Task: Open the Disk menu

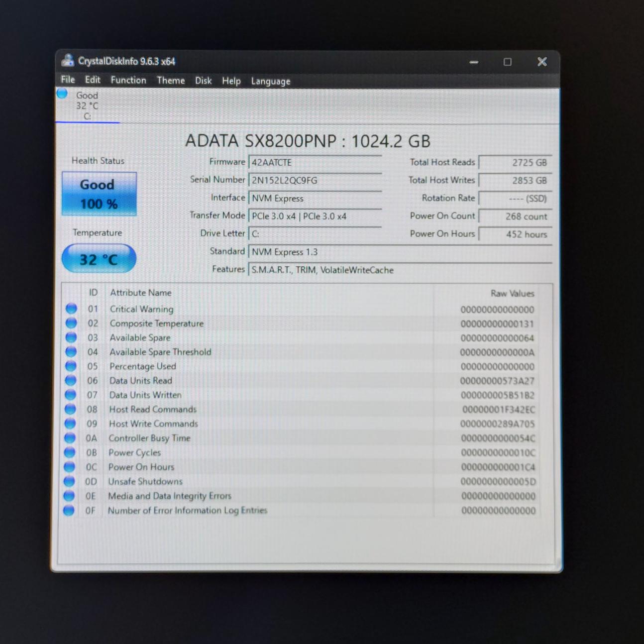Action: pos(203,81)
